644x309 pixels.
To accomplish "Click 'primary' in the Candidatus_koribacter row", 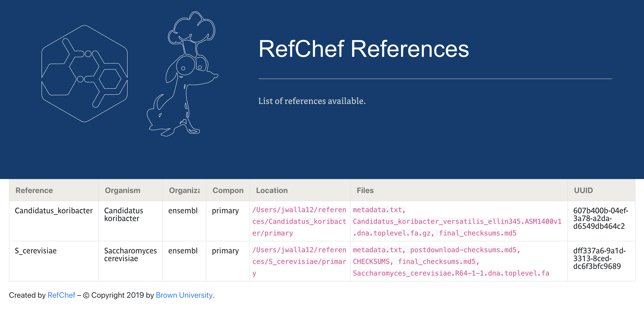I will click(x=225, y=211).
